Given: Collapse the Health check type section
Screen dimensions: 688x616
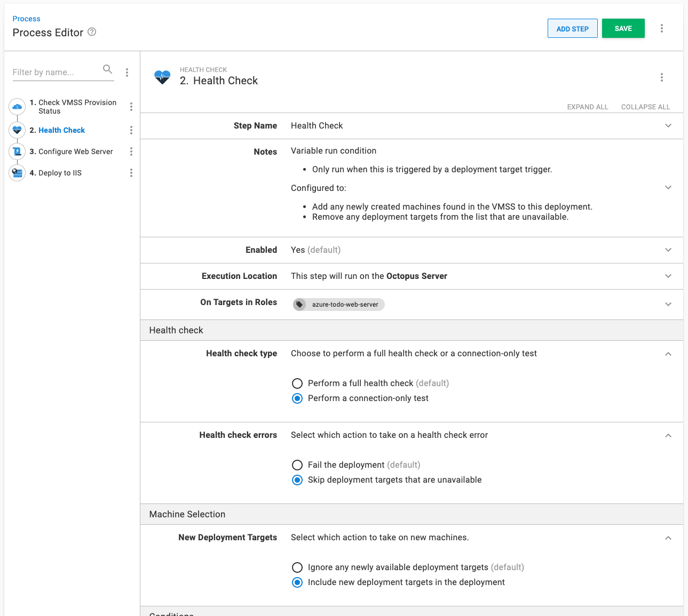Looking at the screenshot, I should click(x=668, y=354).
